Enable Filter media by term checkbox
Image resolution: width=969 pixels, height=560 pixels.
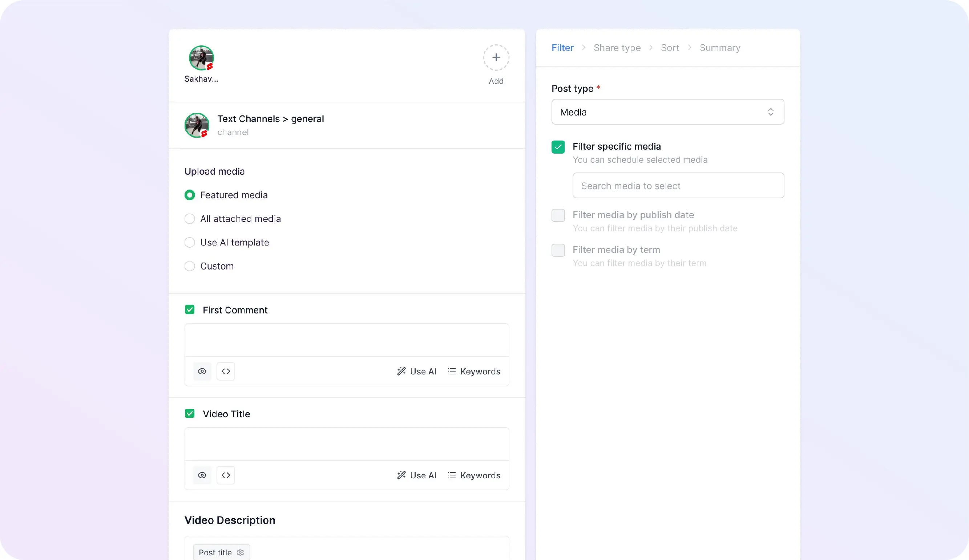(558, 250)
